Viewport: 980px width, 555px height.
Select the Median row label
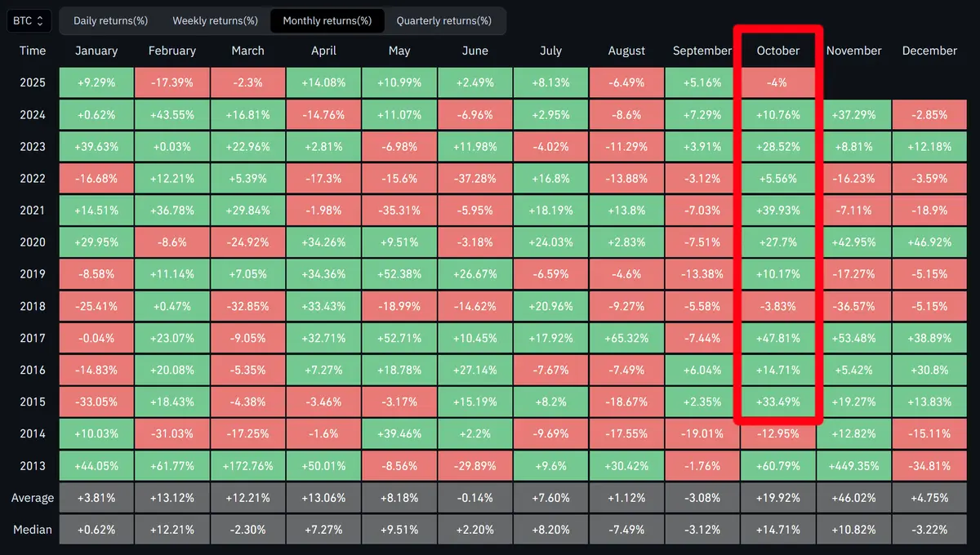[x=33, y=530]
